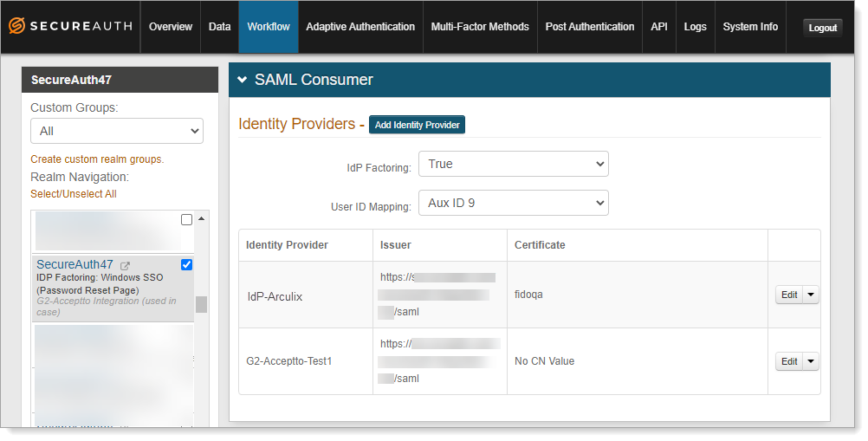This screenshot has height=441, width=868.
Task: Open Edit dropdown arrow for IdP-Arculix
Action: [x=812, y=295]
